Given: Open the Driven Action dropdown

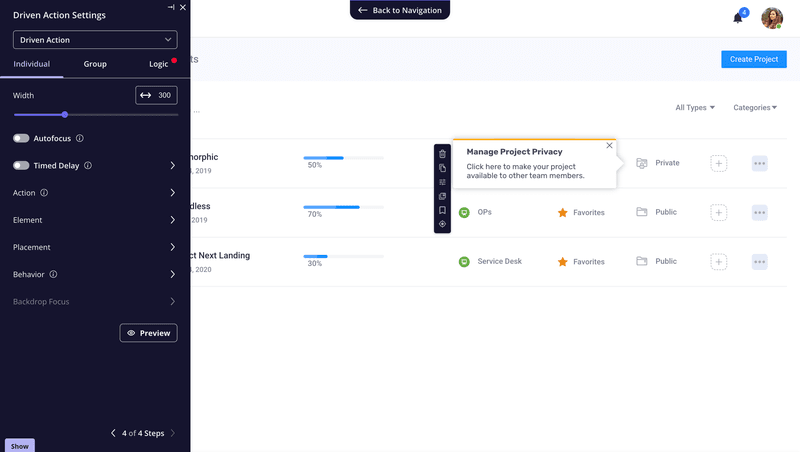Looking at the screenshot, I should 95,40.
